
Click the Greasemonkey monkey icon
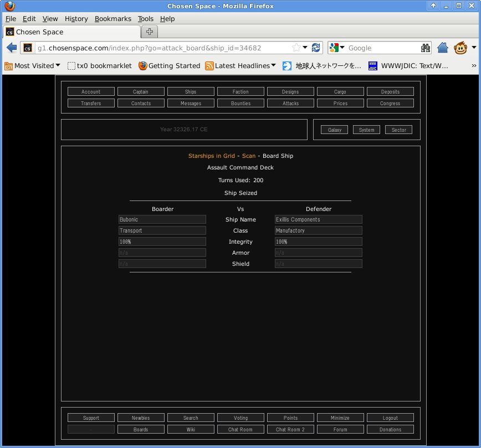tap(460, 48)
